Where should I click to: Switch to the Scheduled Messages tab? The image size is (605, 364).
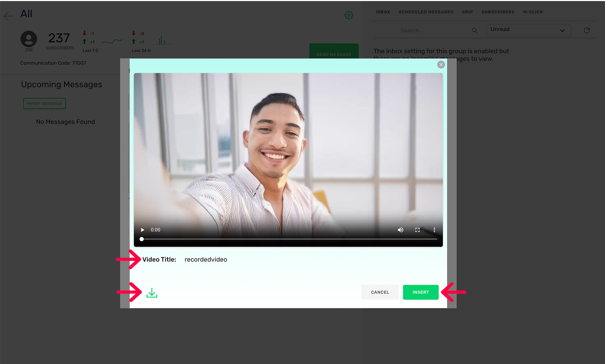point(426,12)
